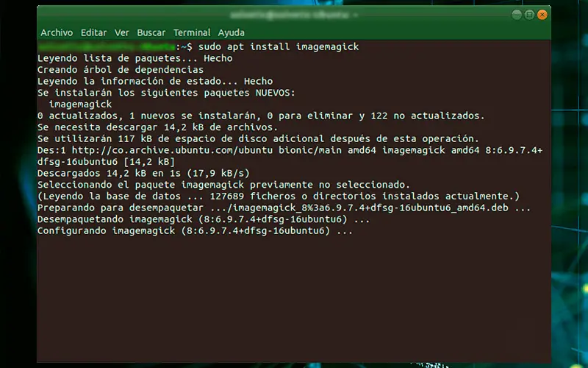
Task: Click the 'dfsg-16ubuntu6 [14,2 kB]' line
Action: pos(106,162)
